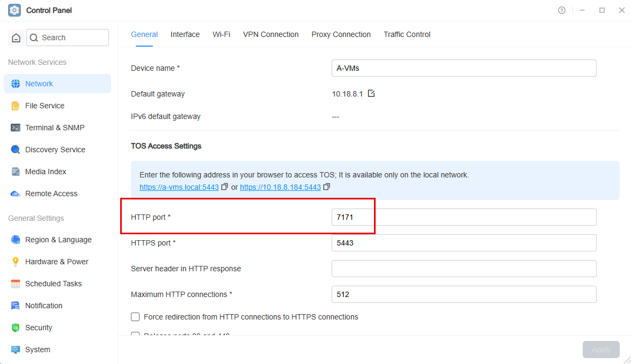Viewport: 631px width, 364px height.
Task: Copy the a-vms.local address using copy icon
Action: [224, 187]
